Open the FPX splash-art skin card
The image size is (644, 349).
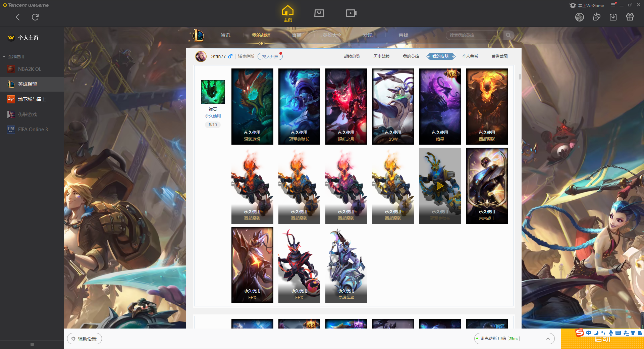coord(252,265)
